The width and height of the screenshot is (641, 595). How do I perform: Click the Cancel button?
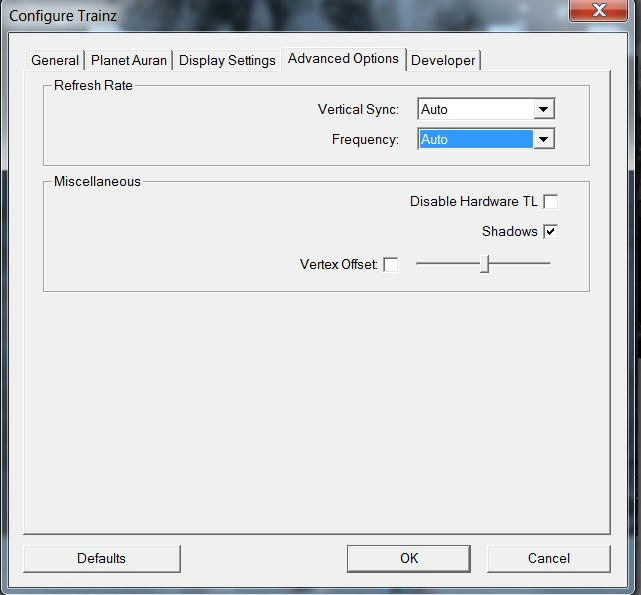[548, 558]
